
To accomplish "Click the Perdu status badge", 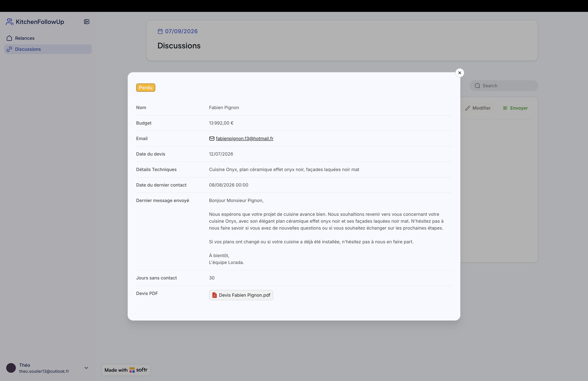I will [145, 88].
